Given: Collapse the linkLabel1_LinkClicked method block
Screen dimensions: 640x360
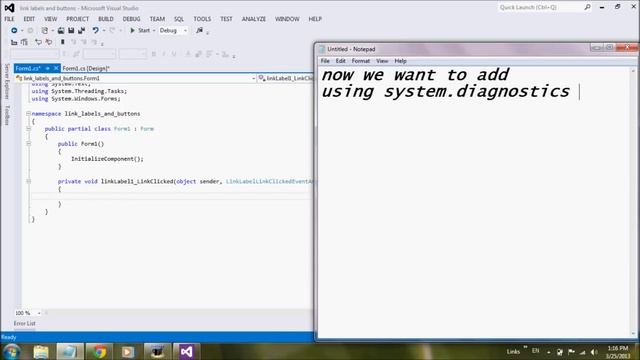Looking at the screenshot, I should (x=28, y=181).
